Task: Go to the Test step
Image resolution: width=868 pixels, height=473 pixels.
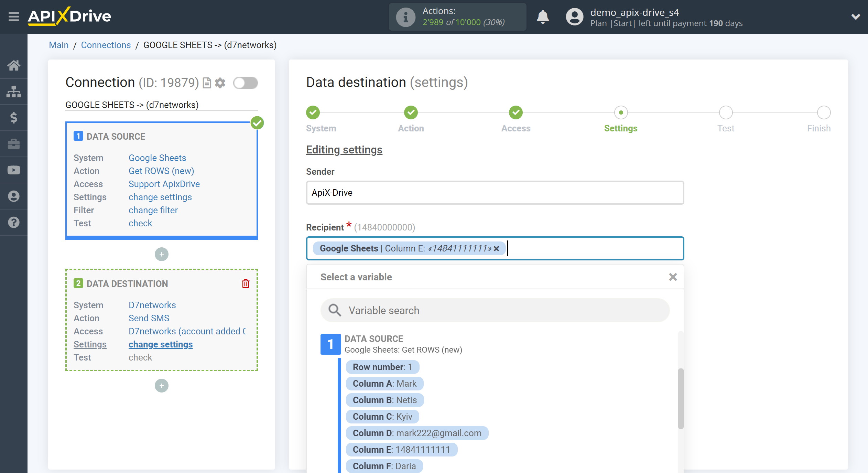Action: 726,112
